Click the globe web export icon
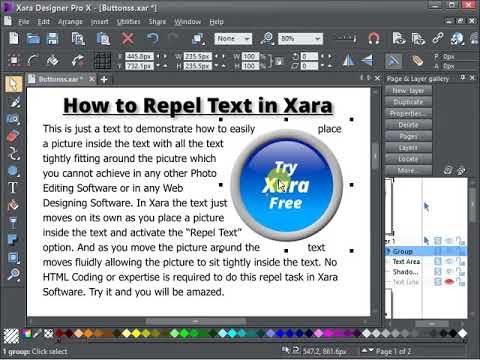The image size is (480, 360). tap(457, 39)
